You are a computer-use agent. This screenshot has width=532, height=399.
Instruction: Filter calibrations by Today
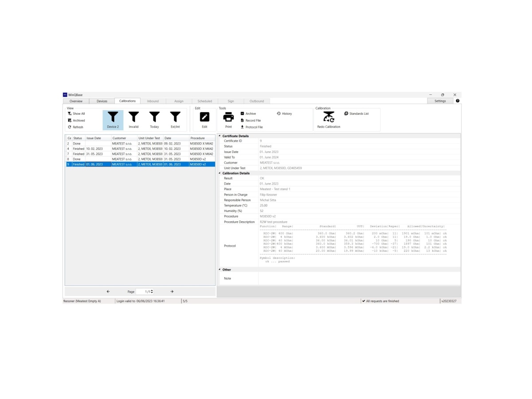154,117
